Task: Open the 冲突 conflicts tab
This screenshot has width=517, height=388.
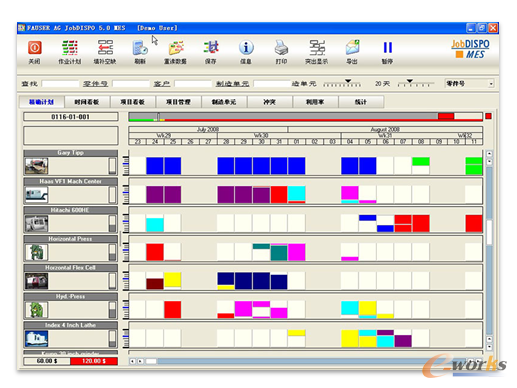Action: [269, 102]
